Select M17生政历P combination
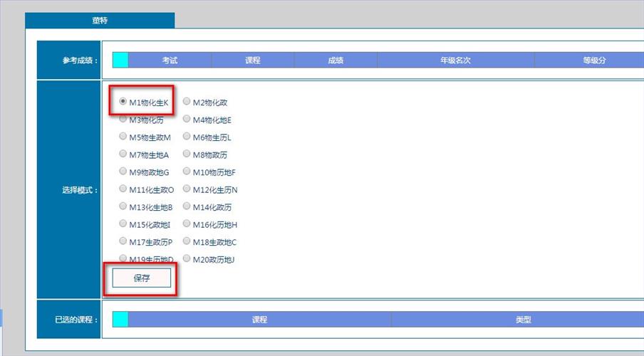 (123, 241)
